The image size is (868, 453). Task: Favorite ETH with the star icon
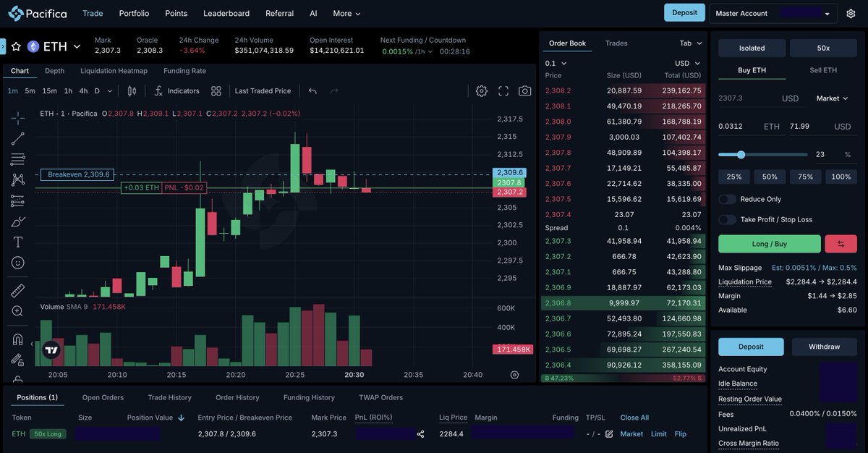tap(16, 46)
